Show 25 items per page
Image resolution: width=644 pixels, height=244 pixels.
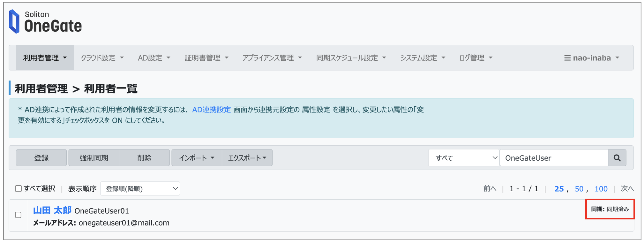click(559, 189)
